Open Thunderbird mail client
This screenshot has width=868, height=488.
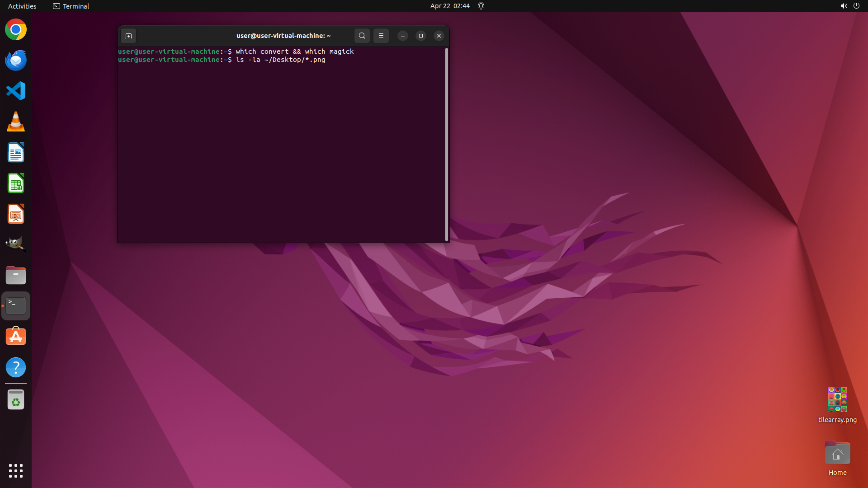(x=16, y=61)
